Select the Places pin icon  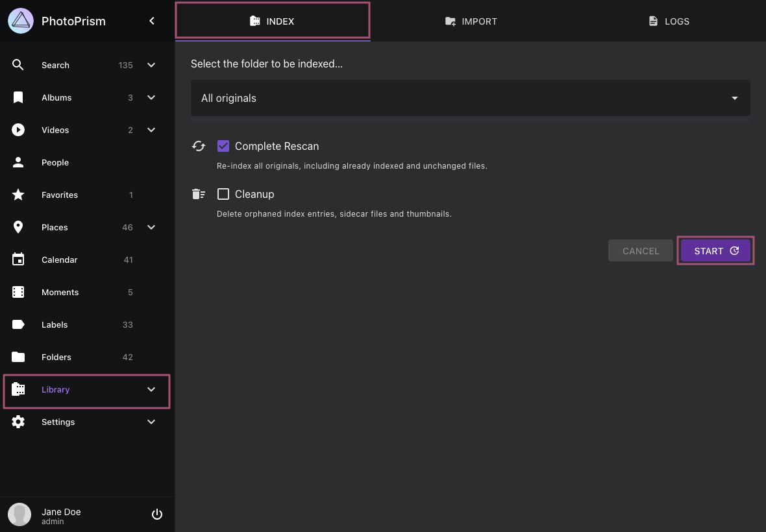click(x=18, y=227)
